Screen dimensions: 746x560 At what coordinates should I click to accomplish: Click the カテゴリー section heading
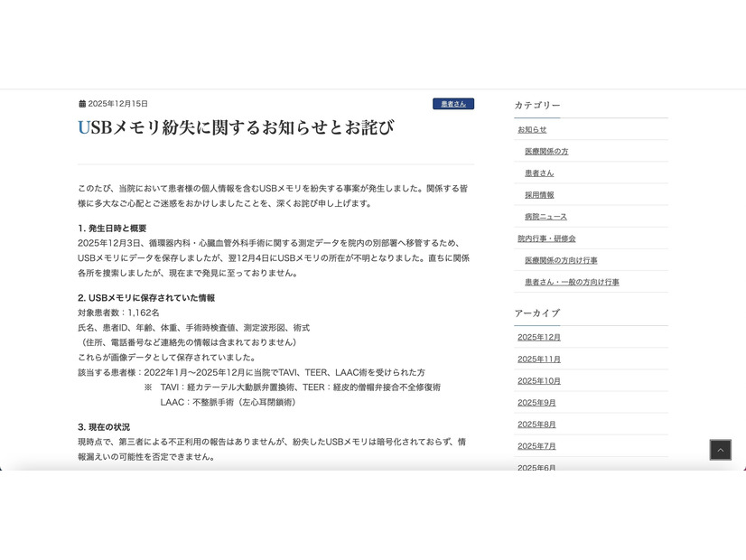click(538, 105)
